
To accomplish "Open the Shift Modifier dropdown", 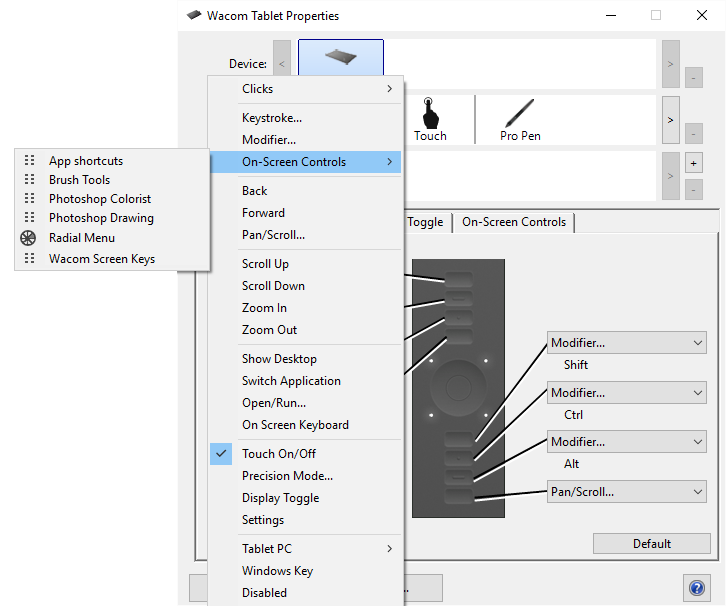I will 627,343.
